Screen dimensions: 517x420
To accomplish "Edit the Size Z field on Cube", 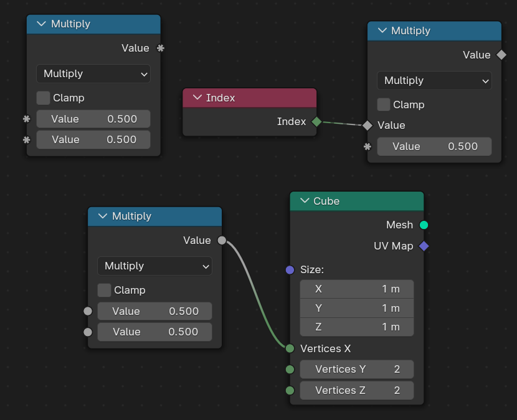I will tap(357, 327).
